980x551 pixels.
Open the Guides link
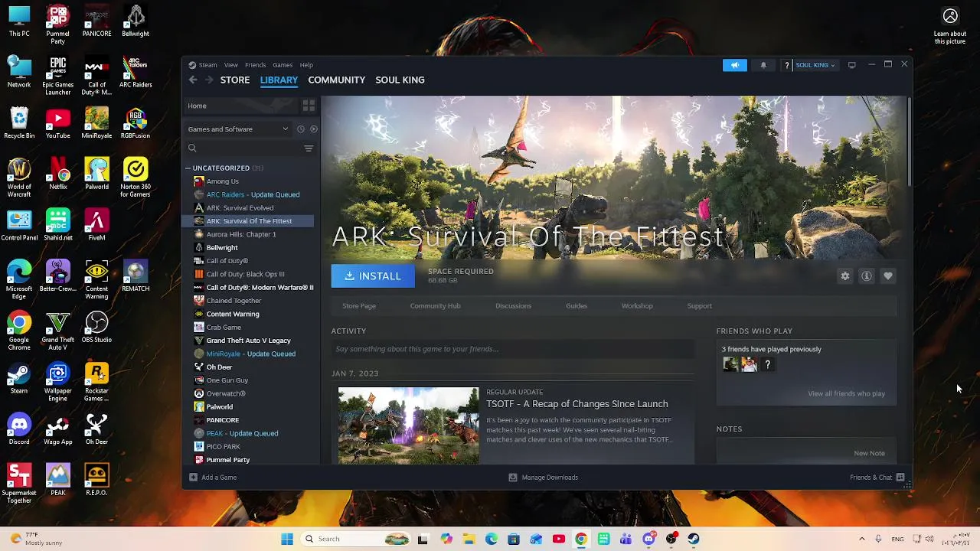click(577, 306)
